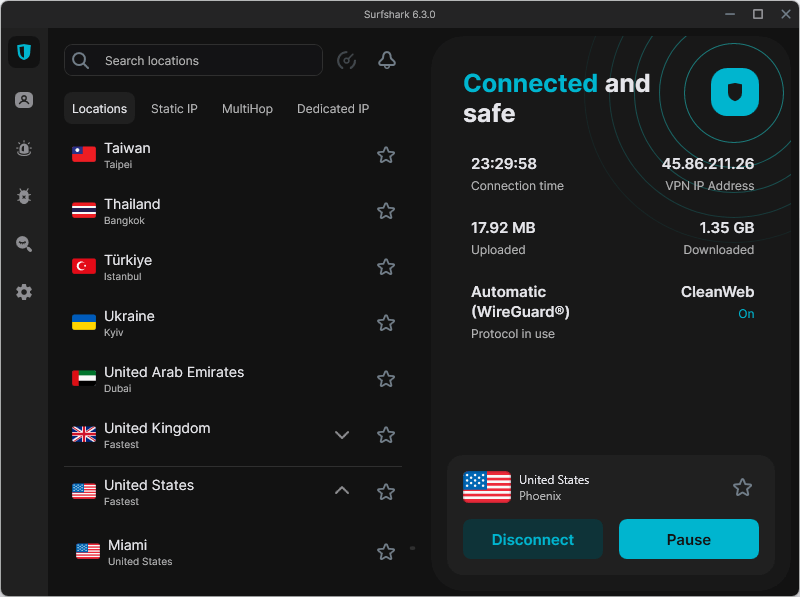Screen dimensions: 800x597
Task: Click the speed test gauge icon
Action: (x=347, y=61)
